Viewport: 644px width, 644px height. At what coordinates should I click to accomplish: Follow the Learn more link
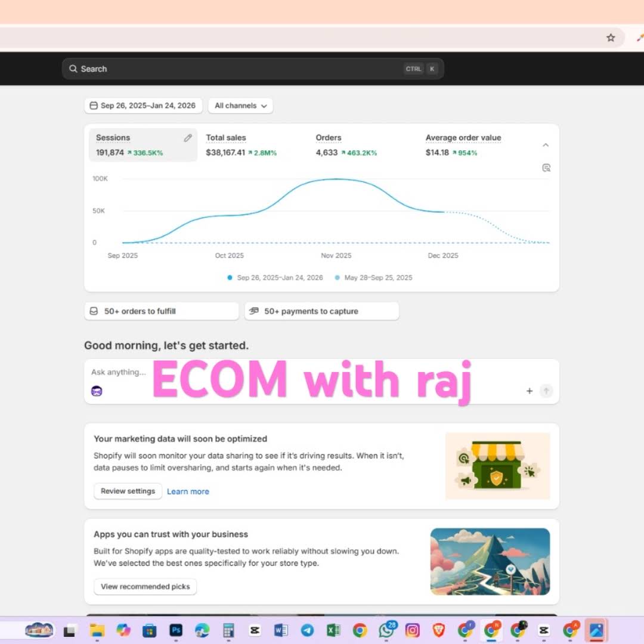pyautogui.click(x=188, y=491)
